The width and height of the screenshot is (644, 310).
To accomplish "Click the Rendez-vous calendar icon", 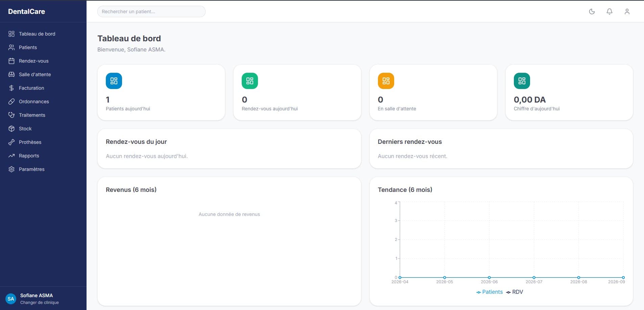I will pyautogui.click(x=11, y=61).
